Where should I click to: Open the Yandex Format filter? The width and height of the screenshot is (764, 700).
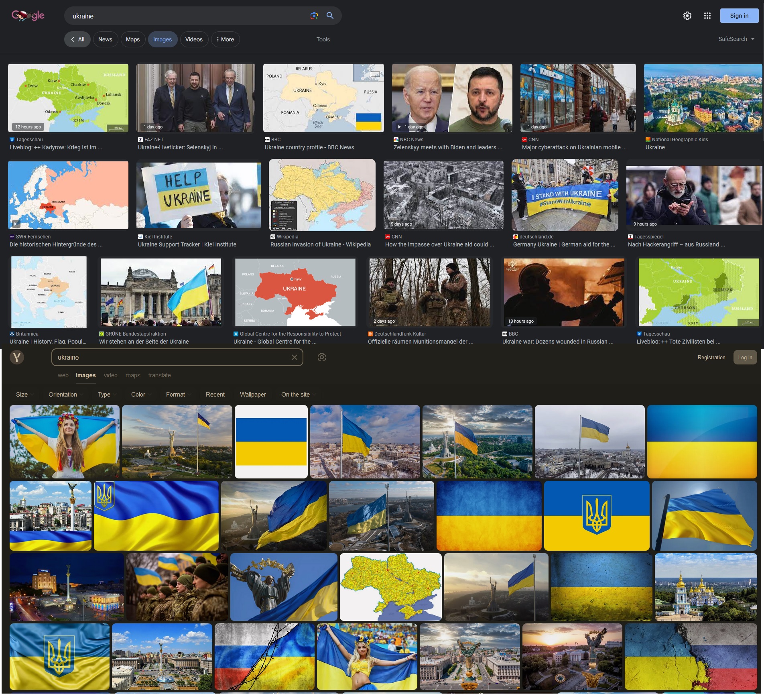coord(178,395)
